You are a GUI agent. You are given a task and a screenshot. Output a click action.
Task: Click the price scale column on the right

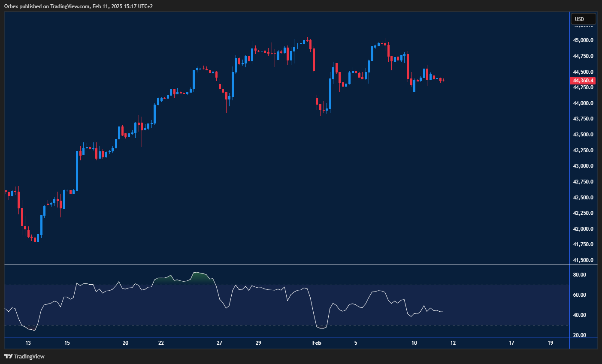(x=583, y=150)
